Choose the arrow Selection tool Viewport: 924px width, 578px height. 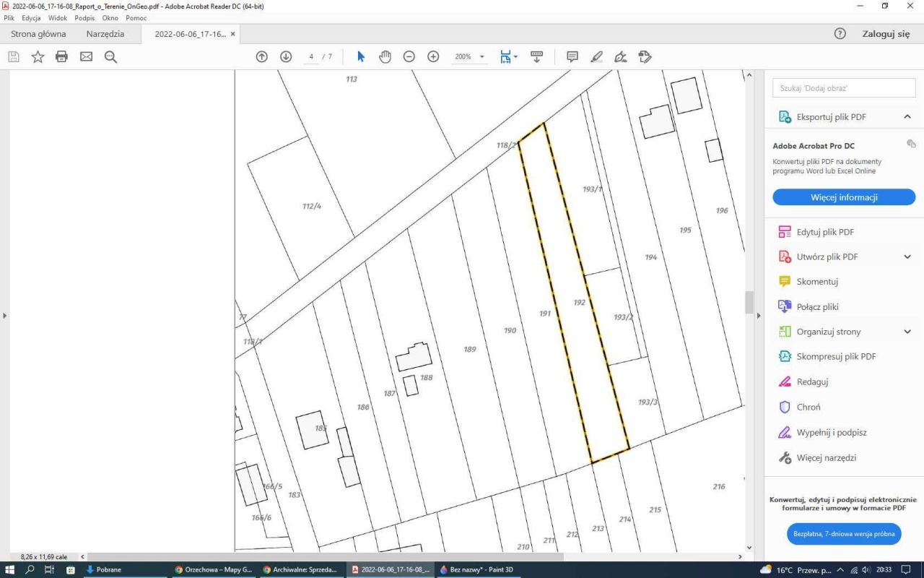(x=361, y=56)
